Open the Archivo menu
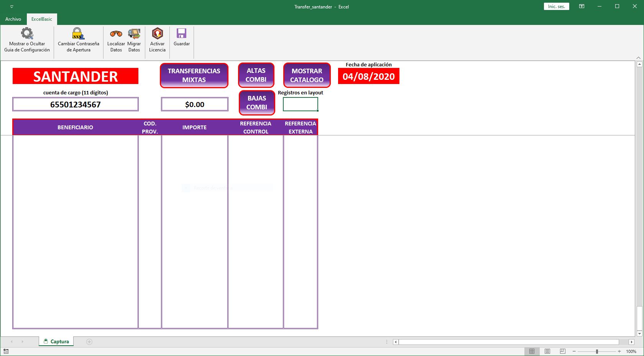This screenshot has width=644, height=356. (x=13, y=19)
